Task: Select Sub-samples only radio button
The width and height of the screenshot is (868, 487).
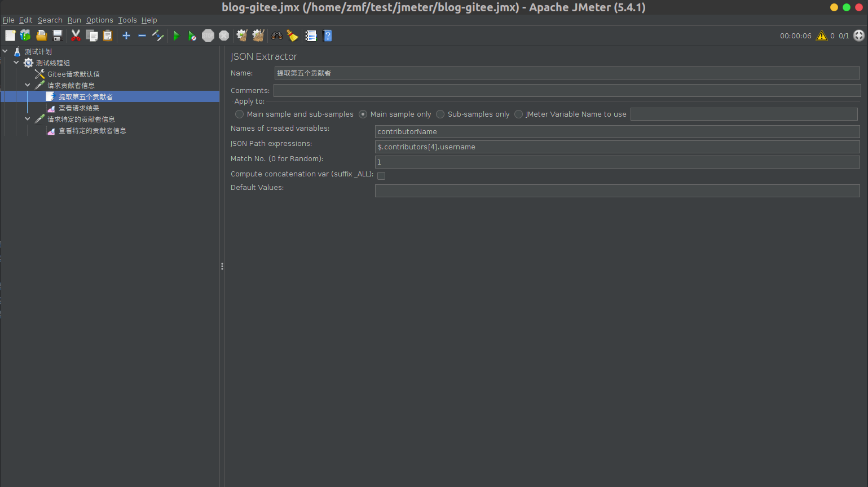Action: [440, 114]
